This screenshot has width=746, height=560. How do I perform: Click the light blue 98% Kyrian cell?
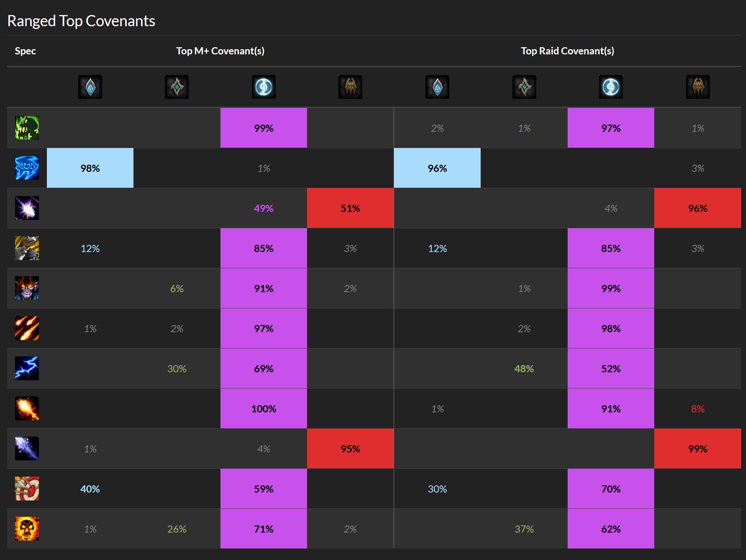click(x=90, y=168)
